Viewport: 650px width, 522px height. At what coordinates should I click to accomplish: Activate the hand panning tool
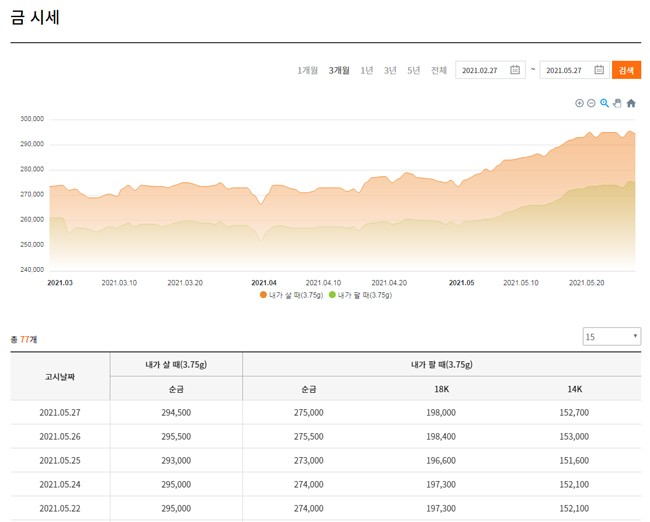pyautogui.click(x=617, y=103)
